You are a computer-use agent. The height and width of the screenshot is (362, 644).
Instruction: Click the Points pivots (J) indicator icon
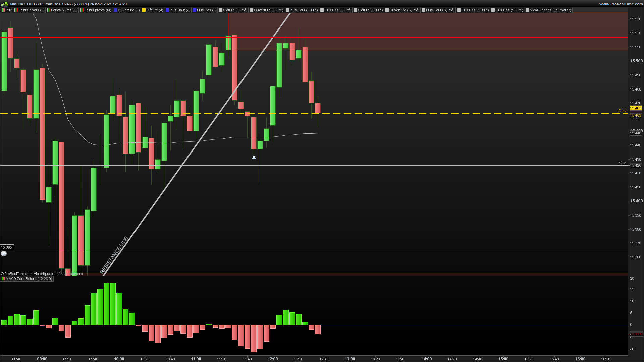point(16,10)
